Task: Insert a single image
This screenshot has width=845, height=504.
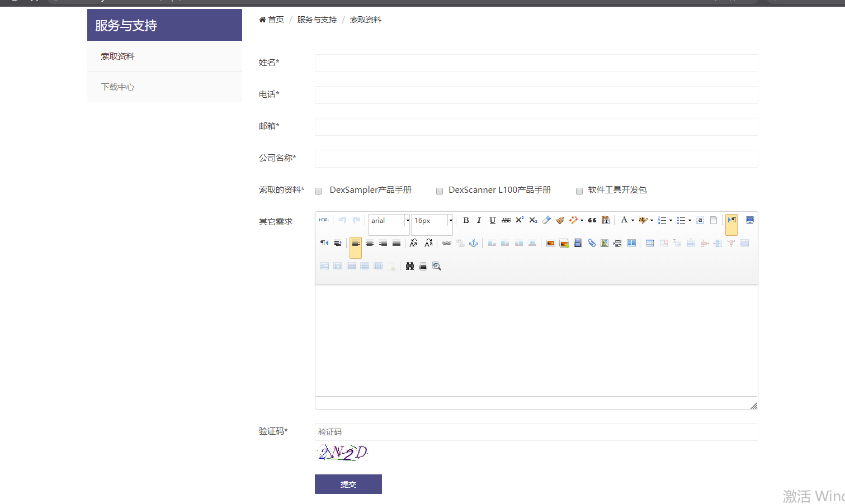Action: [x=551, y=243]
